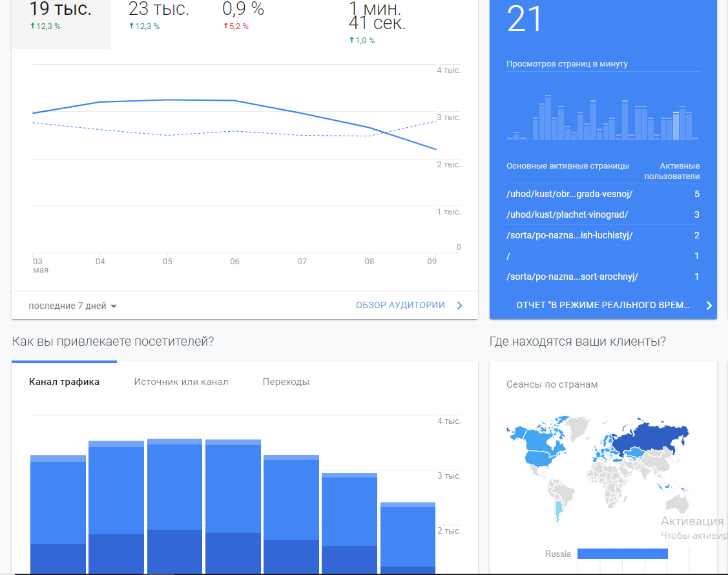Open the real-time report link

tap(603, 305)
